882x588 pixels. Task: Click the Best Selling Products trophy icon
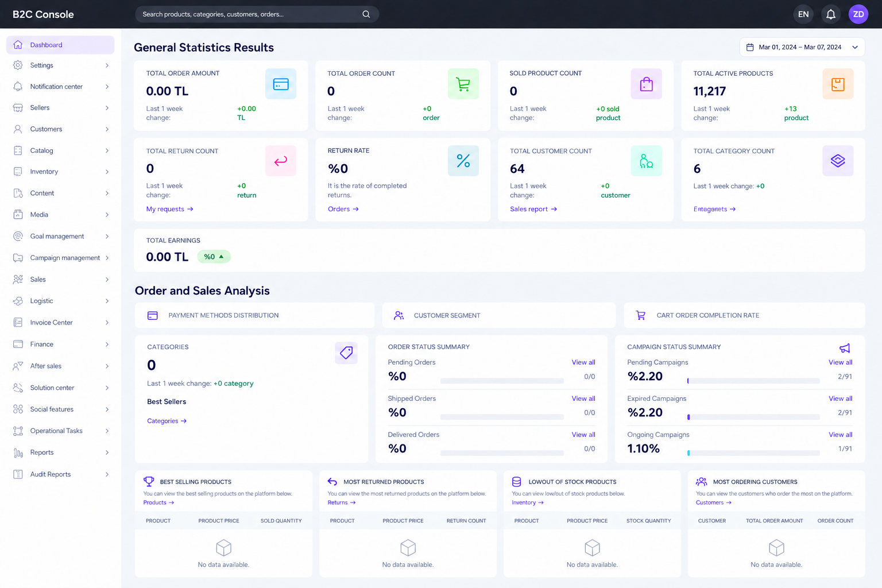point(149,482)
